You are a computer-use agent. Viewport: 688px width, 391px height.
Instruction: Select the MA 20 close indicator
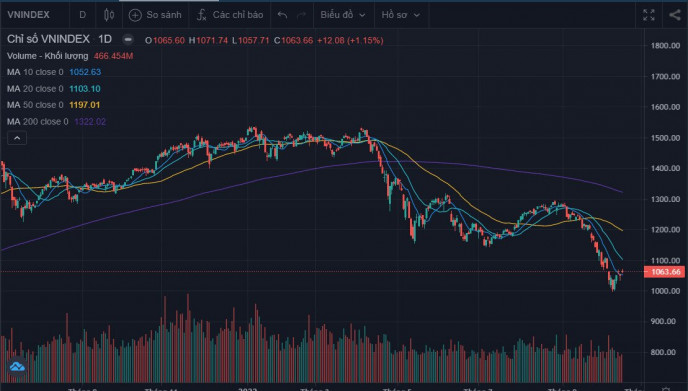coord(35,89)
